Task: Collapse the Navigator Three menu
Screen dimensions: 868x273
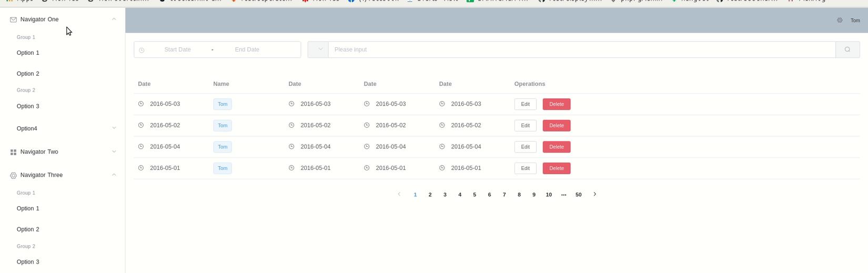Action: click(x=114, y=175)
